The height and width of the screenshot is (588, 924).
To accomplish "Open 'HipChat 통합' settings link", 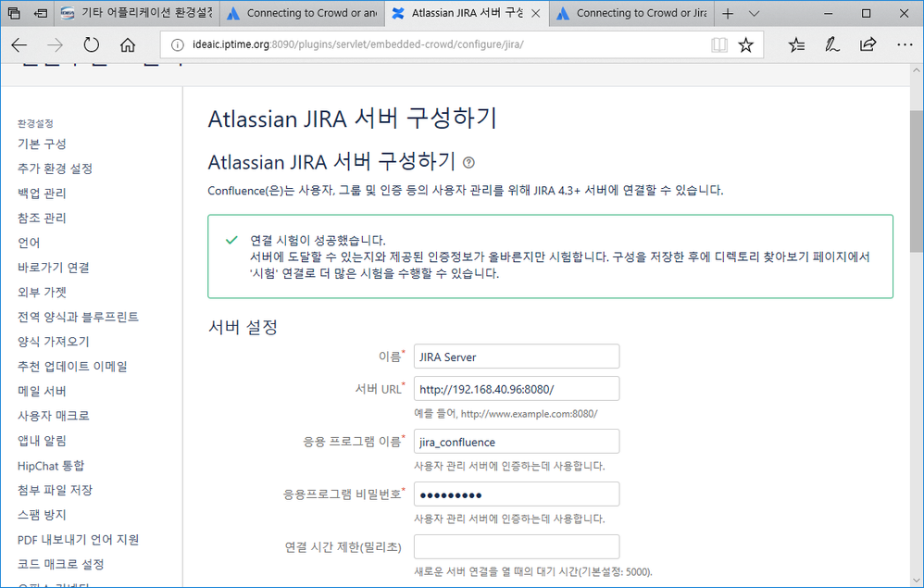I will [43, 465].
